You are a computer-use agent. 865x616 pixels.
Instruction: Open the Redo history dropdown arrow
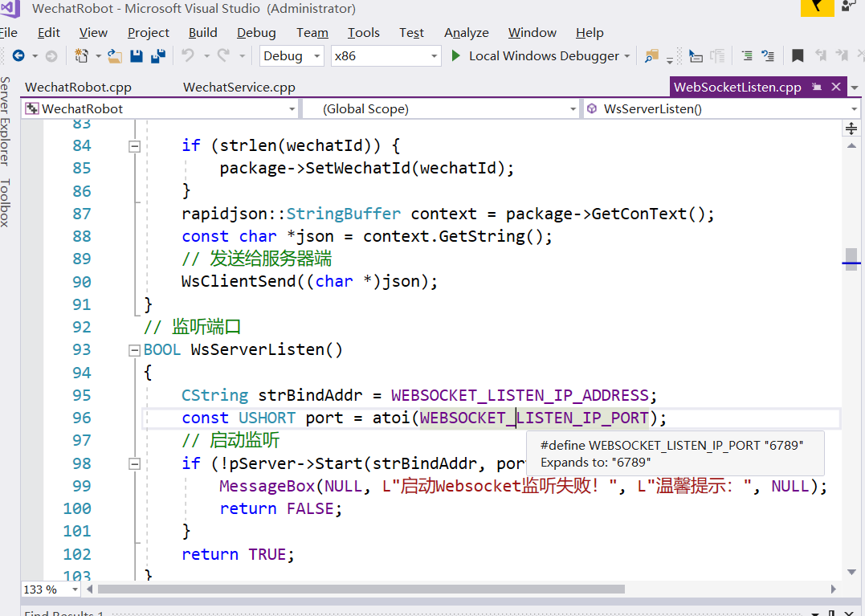click(x=242, y=56)
